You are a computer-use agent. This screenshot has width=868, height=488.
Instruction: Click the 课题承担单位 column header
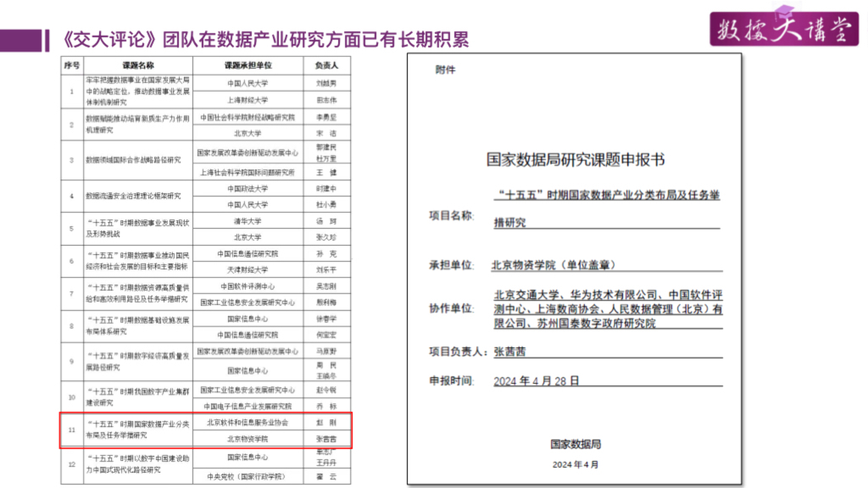(248, 65)
